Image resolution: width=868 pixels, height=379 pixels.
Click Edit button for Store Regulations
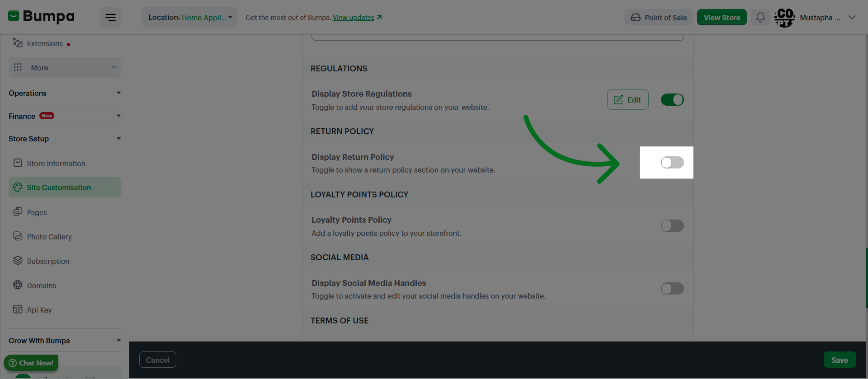(628, 100)
